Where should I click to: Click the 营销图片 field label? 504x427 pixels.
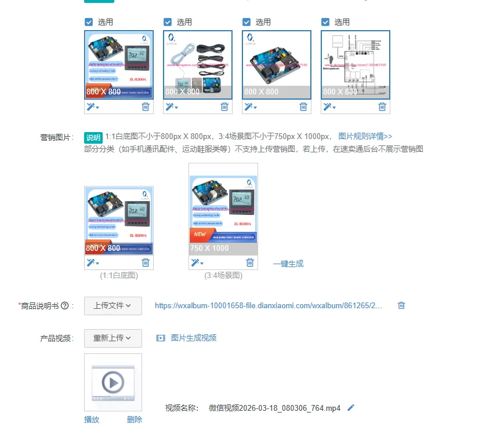[57, 137]
